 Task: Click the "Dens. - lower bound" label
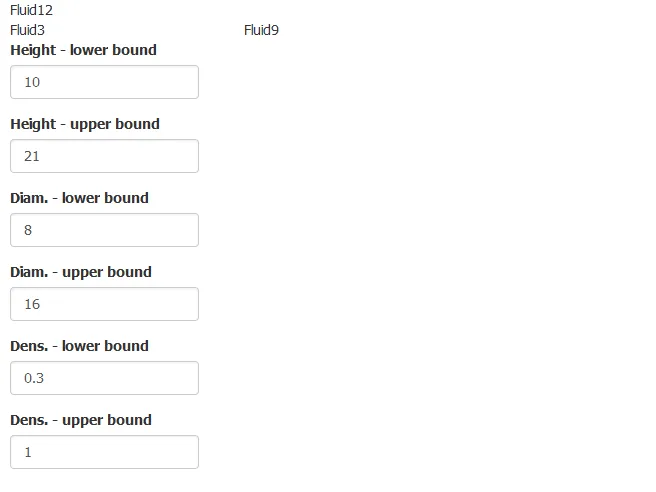pos(79,346)
